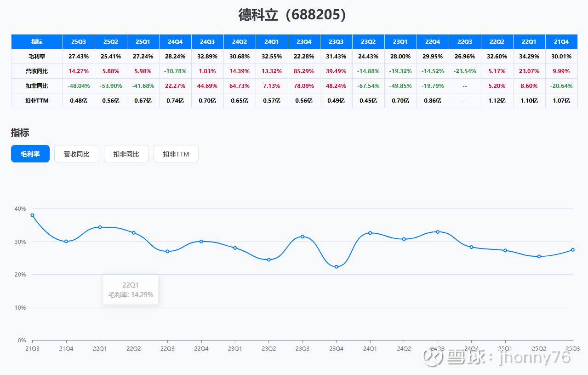This screenshot has width=588, height=375.
Task: Click the 24Q3 data point on chart
Action: tap(438, 232)
